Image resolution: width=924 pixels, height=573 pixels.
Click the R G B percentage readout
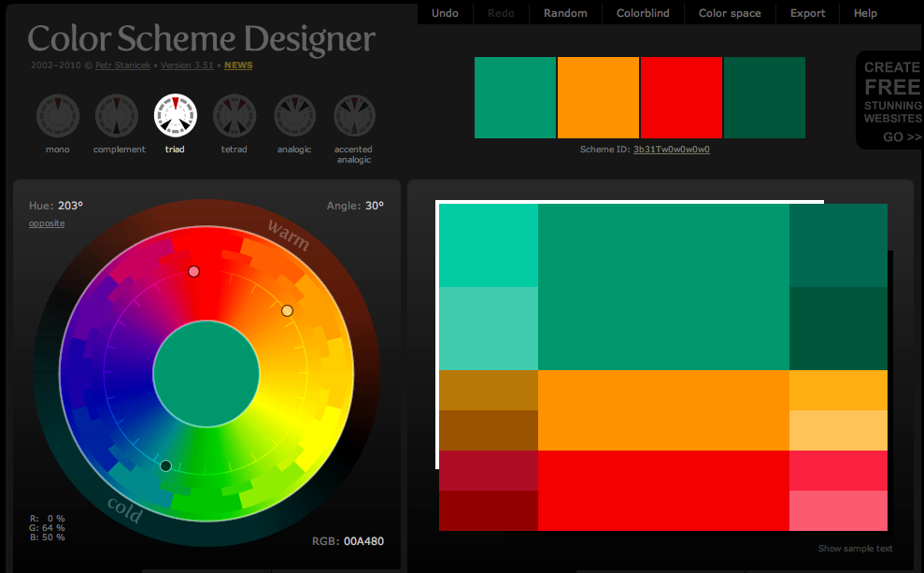[47, 527]
